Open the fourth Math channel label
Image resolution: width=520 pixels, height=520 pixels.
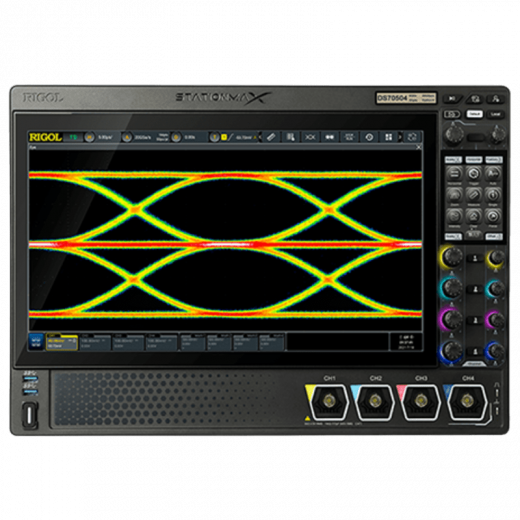(x=272, y=342)
